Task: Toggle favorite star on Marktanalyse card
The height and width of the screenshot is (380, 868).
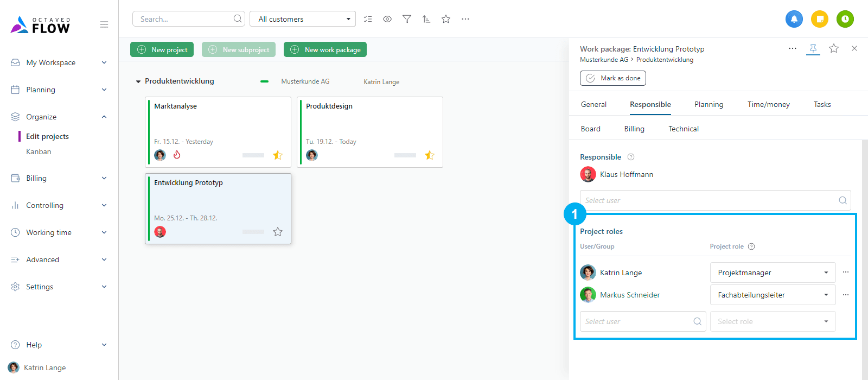Action: pyautogui.click(x=278, y=155)
